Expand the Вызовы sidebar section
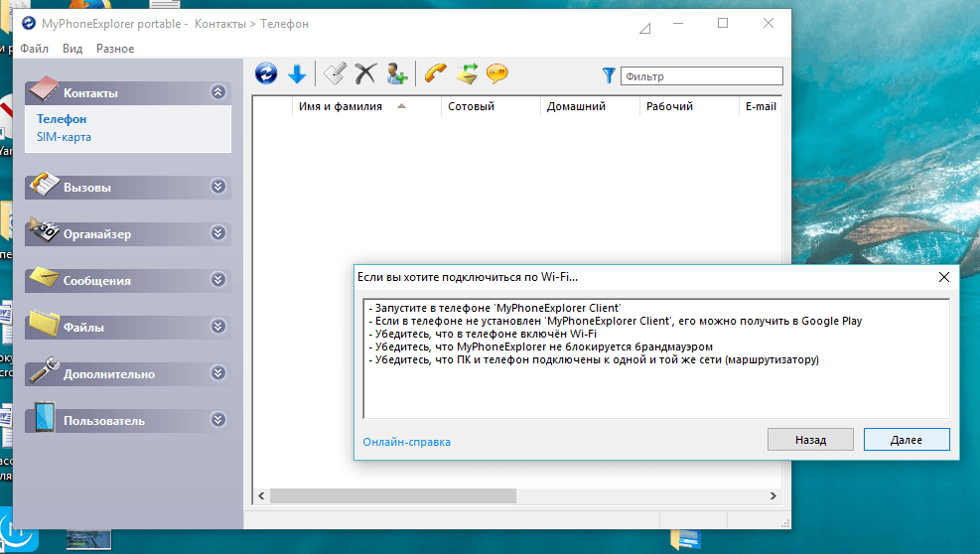Image resolution: width=980 pixels, height=554 pixels. [218, 187]
